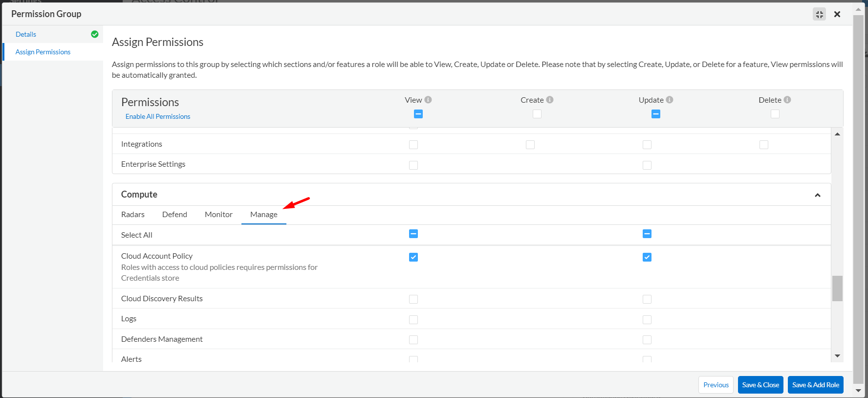
Task: Click the Update column info icon
Action: coord(670,100)
